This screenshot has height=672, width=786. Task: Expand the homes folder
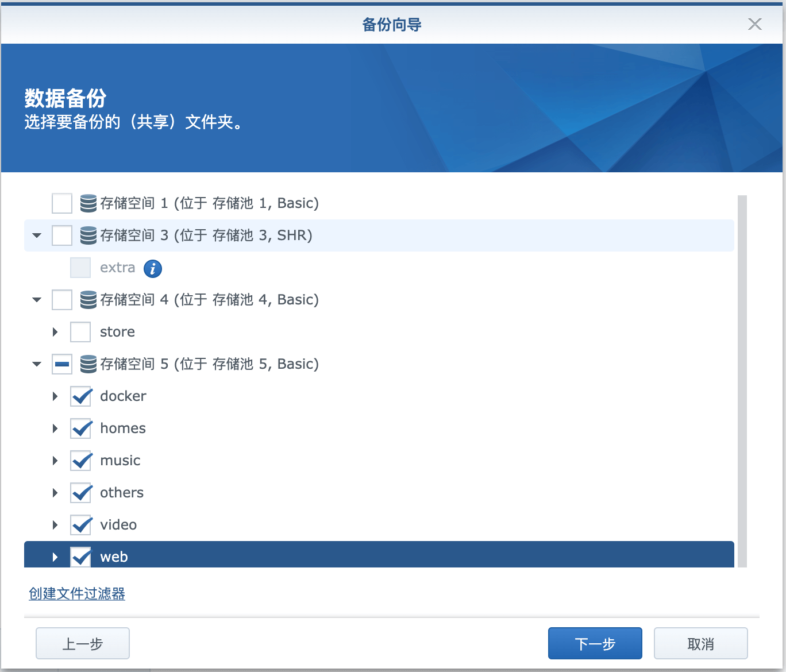[x=55, y=428]
